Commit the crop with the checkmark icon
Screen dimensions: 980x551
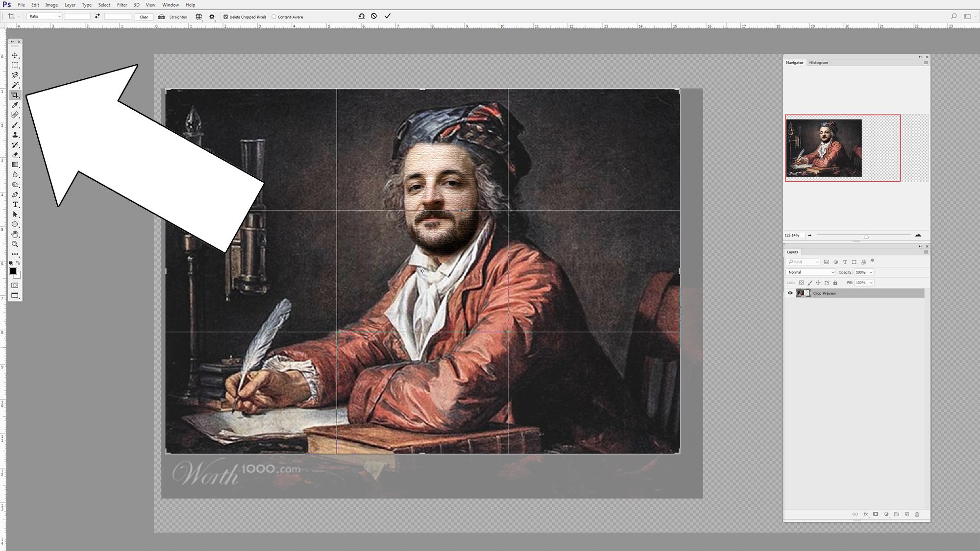pos(388,16)
